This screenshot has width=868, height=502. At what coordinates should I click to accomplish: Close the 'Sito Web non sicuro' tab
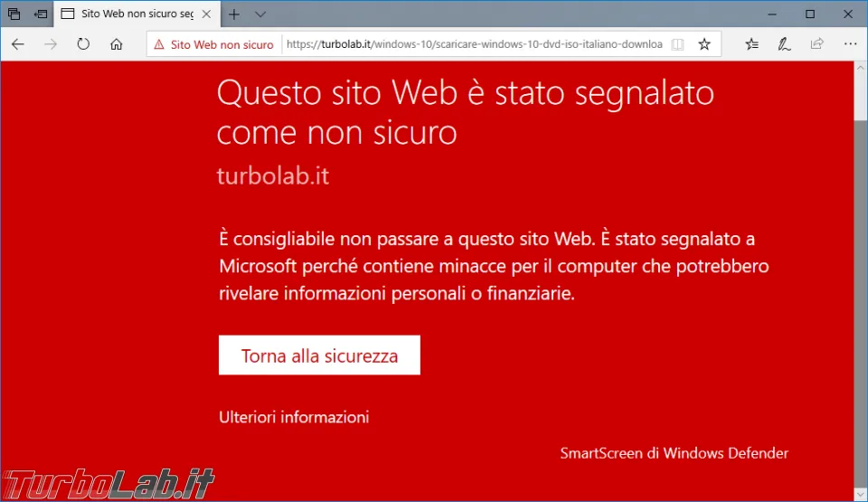(206, 14)
